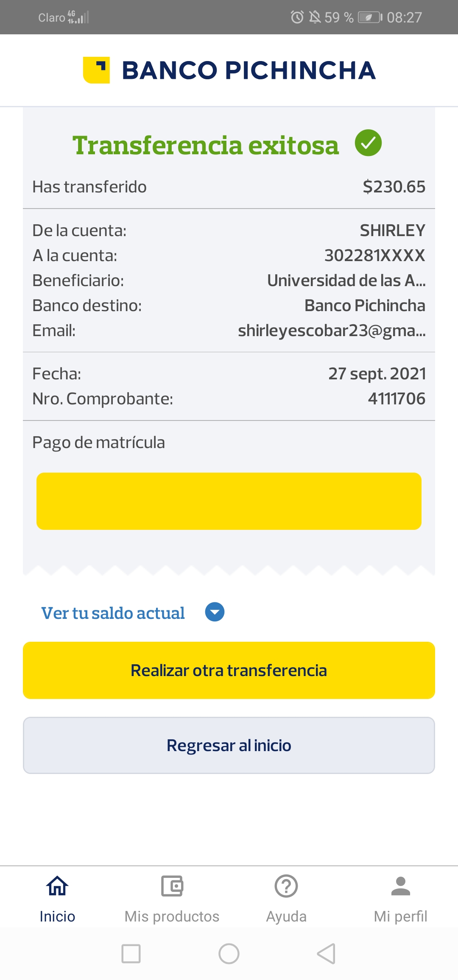Open Mis productos wallet icon
Image resolution: width=458 pixels, height=980 pixels.
point(172,886)
